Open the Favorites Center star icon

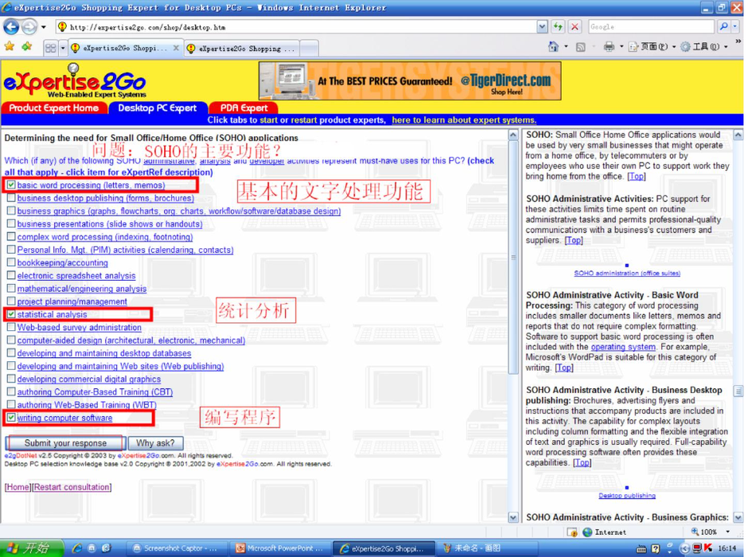(x=10, y=47)
